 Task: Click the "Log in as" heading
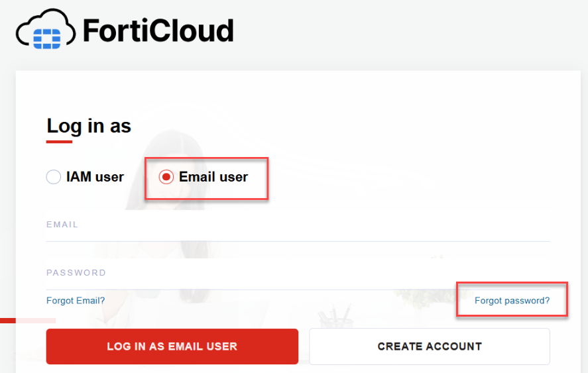click(x=89, y=126)
